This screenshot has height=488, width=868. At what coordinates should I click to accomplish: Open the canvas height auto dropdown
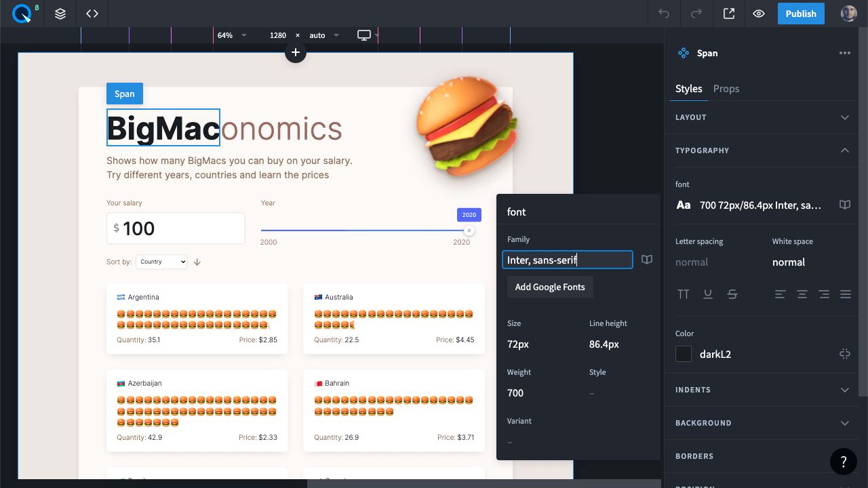coord(324,35)
